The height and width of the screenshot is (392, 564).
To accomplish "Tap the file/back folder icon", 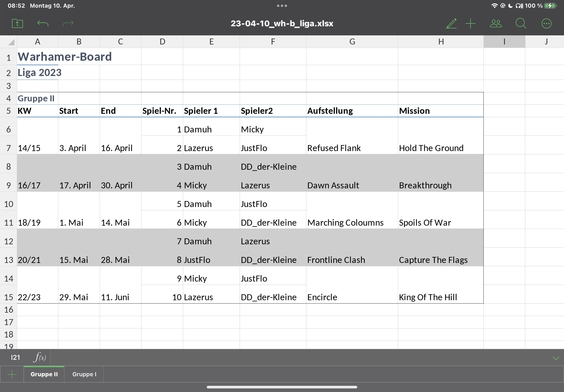I will click(17, 24).
